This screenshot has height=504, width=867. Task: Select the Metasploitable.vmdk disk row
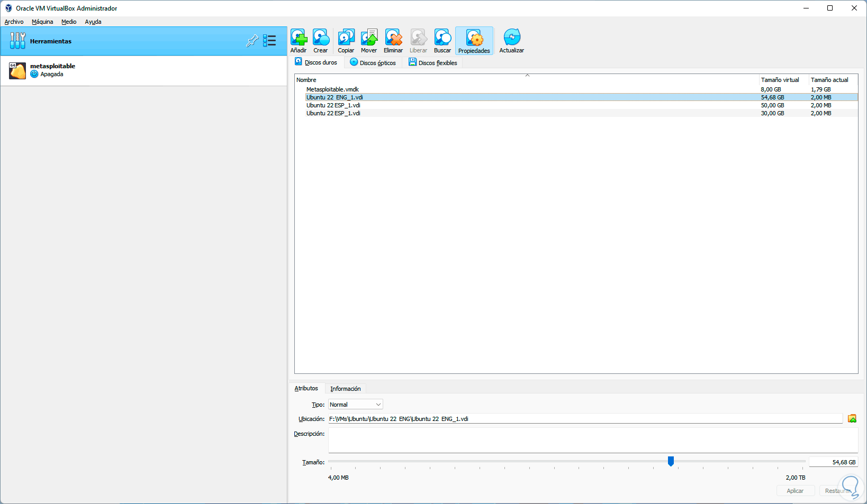[581, 89]
